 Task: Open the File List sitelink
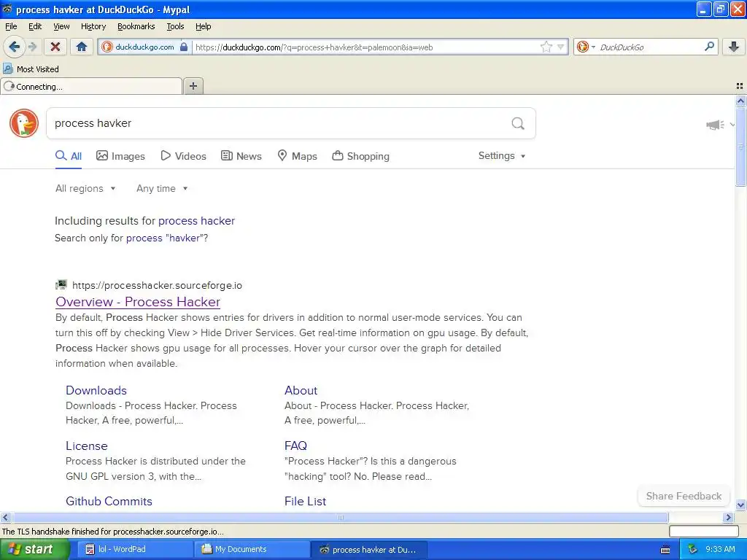(x=305, y=501)
